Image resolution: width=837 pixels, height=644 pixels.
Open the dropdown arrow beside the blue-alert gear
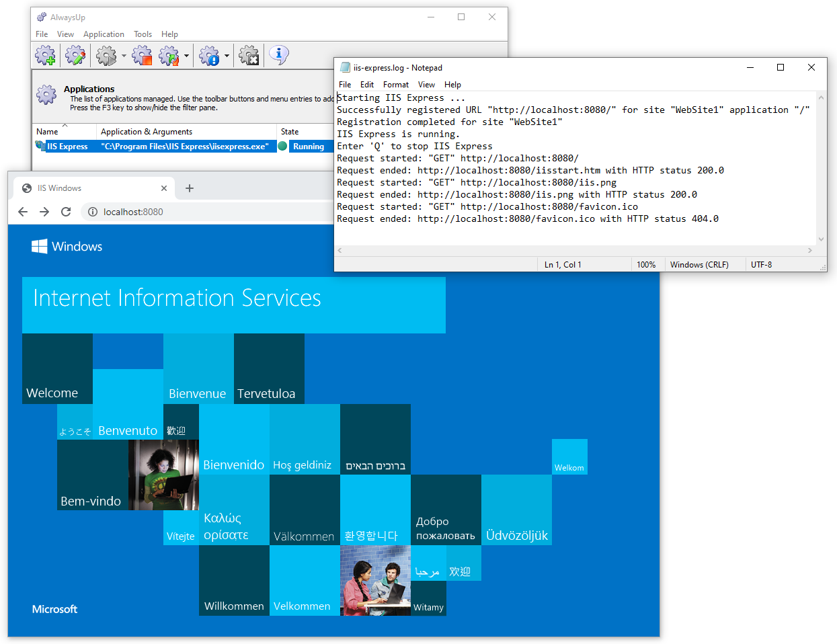tap(227, 56)
